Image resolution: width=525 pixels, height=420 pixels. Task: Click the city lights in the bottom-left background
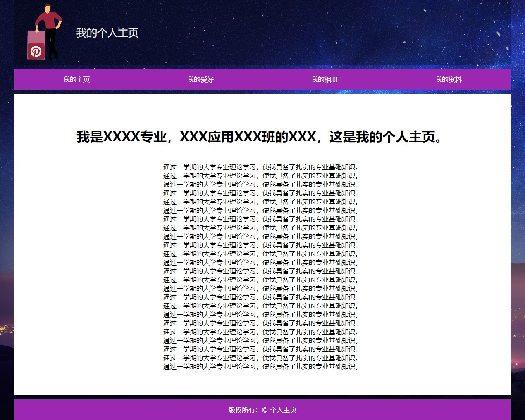coord(6,329)
